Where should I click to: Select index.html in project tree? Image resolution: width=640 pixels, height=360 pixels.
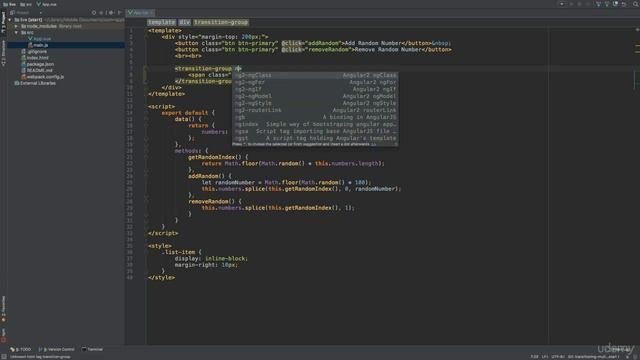click(35, 58)
